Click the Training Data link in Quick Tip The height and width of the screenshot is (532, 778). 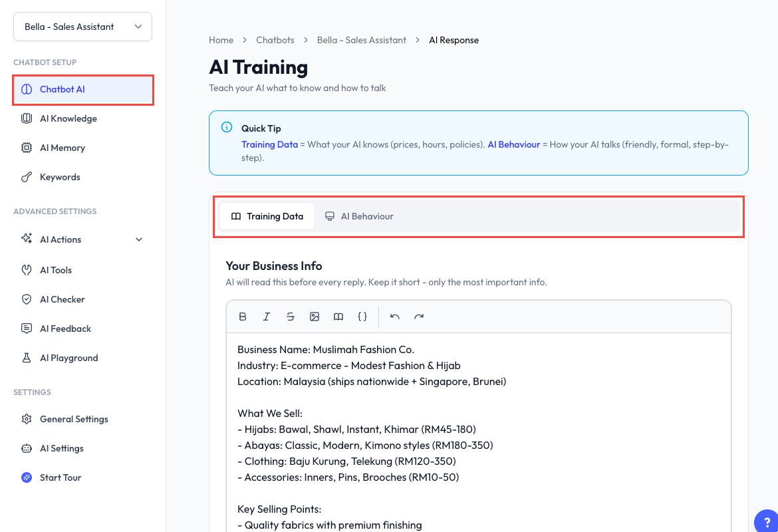click(269, 144)
